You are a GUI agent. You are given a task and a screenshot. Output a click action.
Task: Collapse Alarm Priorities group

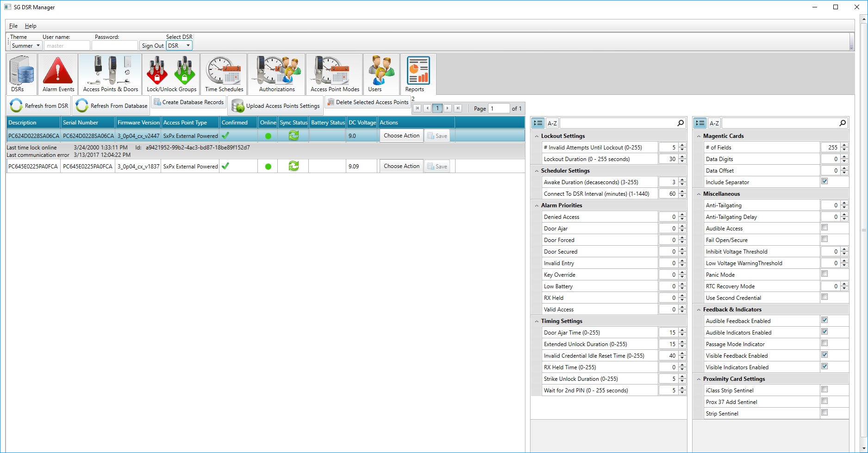click(x=537, y=205)
